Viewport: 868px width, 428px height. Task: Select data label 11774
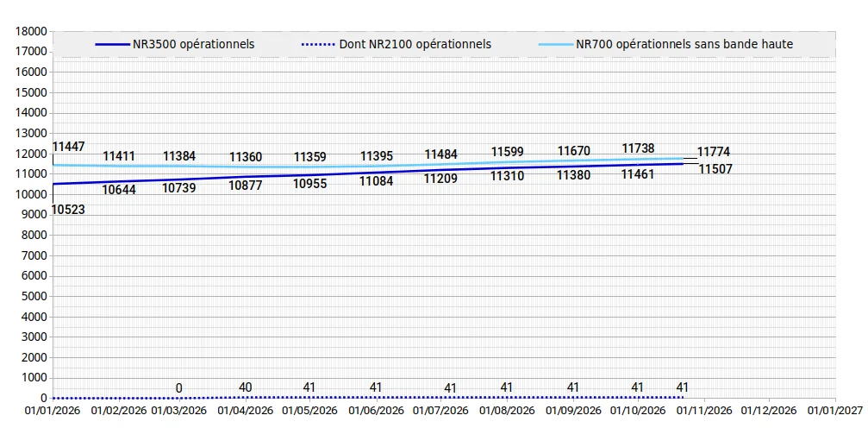pyautogui.click(x=714, y=152)
